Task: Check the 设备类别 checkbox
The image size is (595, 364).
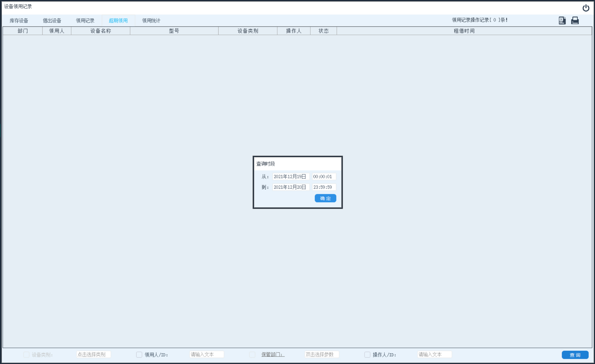Action: 26,354
